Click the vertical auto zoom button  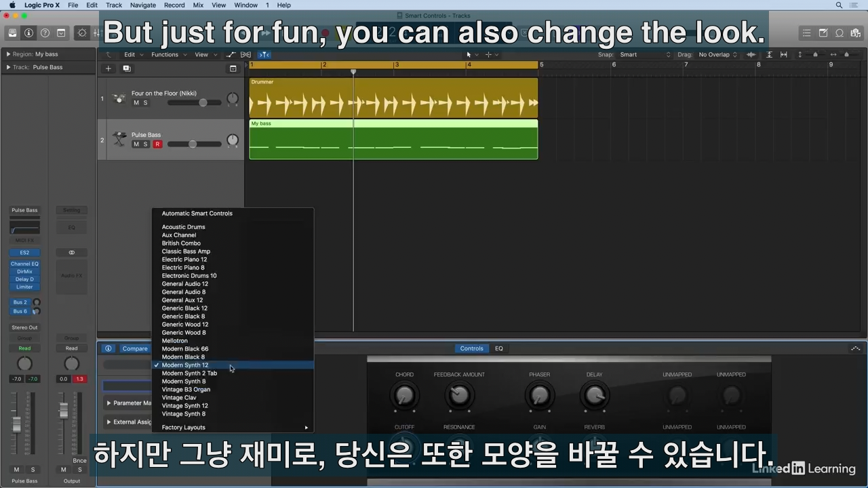coord(769,55)
